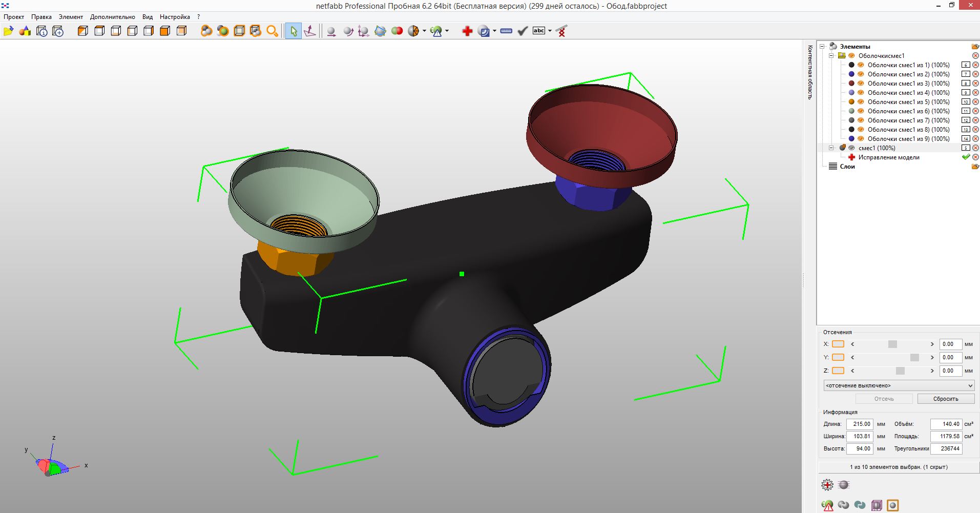The image size is (980, 513).
Task: Open the Вид menu
Action: click(148, 17)
